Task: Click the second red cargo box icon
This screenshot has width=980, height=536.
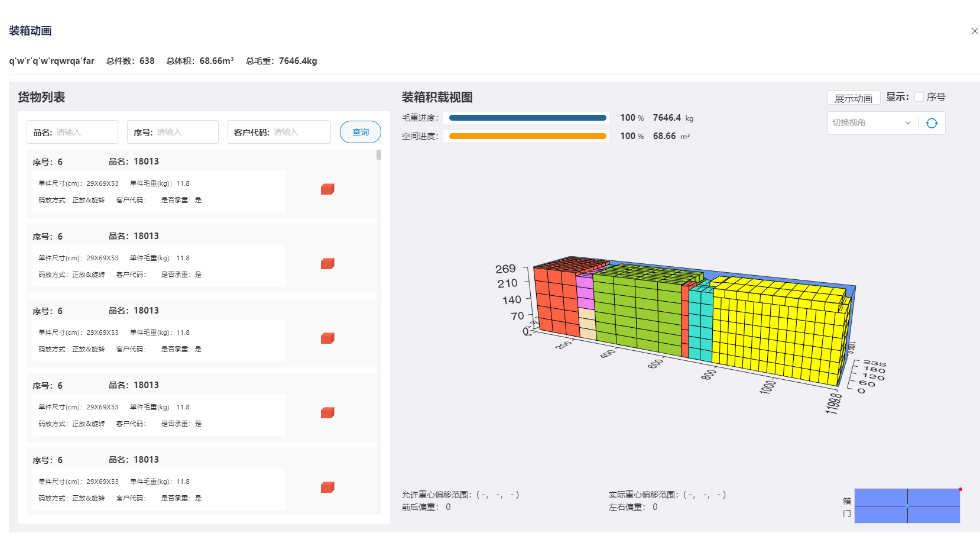Action: click(x=327, y=263)
